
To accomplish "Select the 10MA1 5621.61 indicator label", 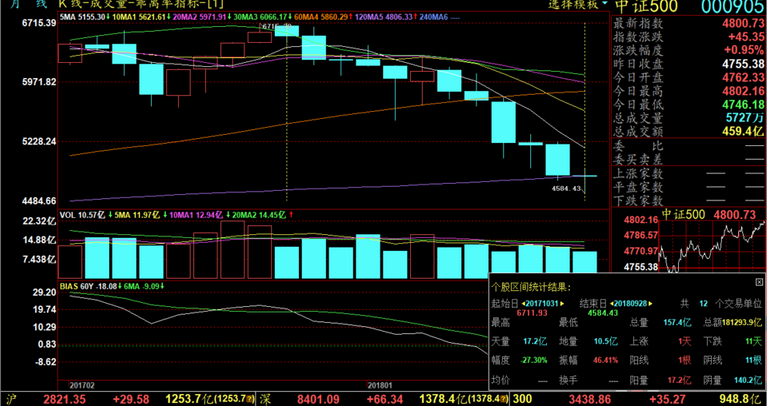I will point(141,17).
